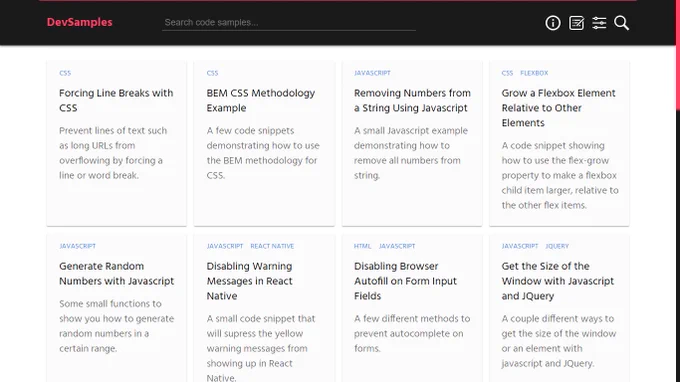Click description 'Some small functions to show you'

click(116, 326)
